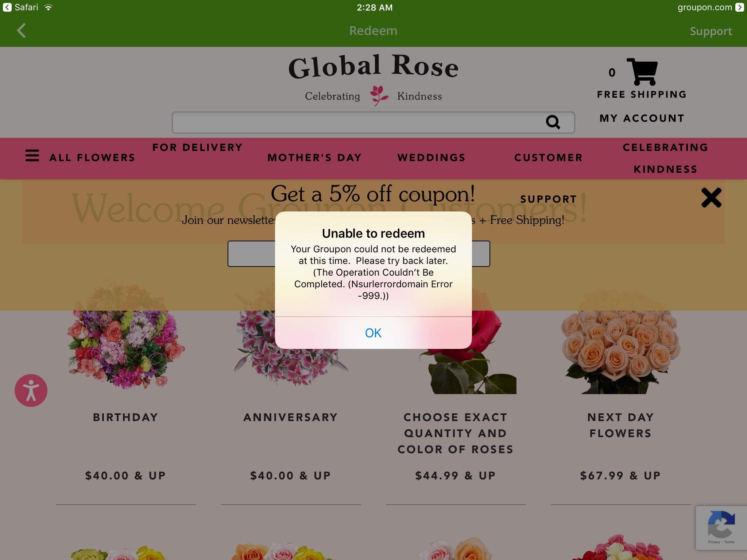747x560 pixels.
Task: Click into the site search field
Action: [357, 122]
